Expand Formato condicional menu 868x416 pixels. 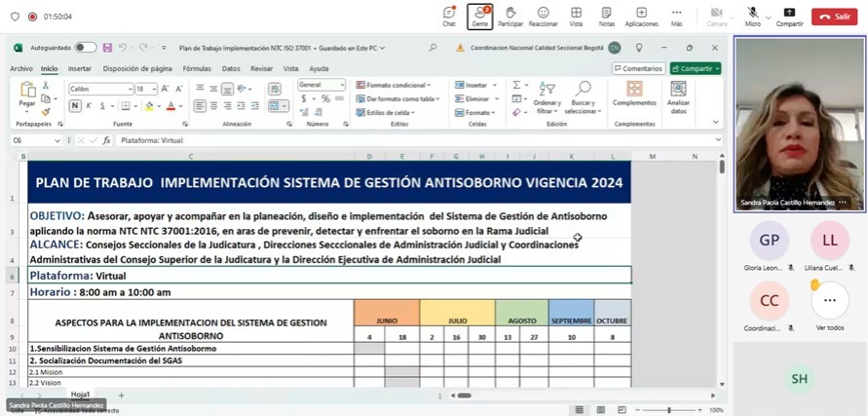[x=393, y=86]
